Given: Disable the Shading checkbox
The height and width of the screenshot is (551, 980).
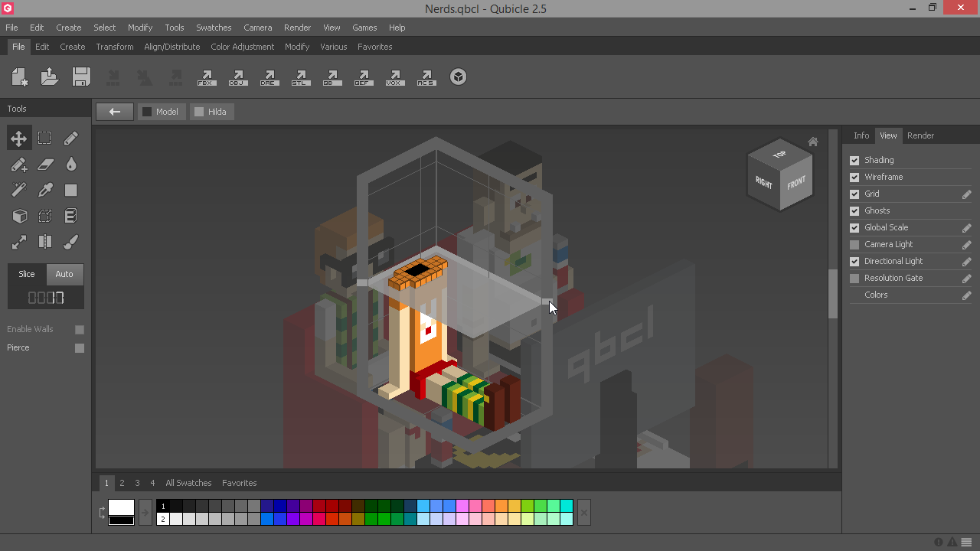Looking at the screenshot, I should [x=854, y=161].
